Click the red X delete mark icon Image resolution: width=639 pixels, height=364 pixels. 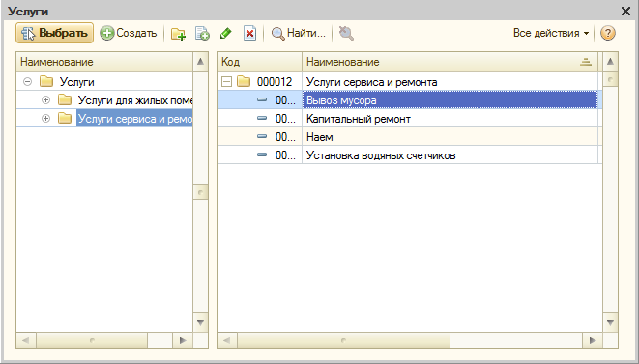click(x=249, y=34)
